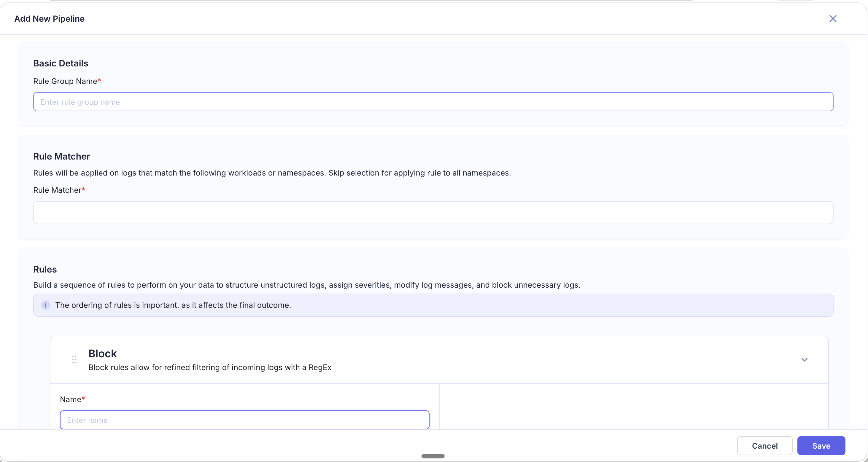The image size is (868, 462).
Task: Save the new pipeline
Action: (x=821, y=445)
